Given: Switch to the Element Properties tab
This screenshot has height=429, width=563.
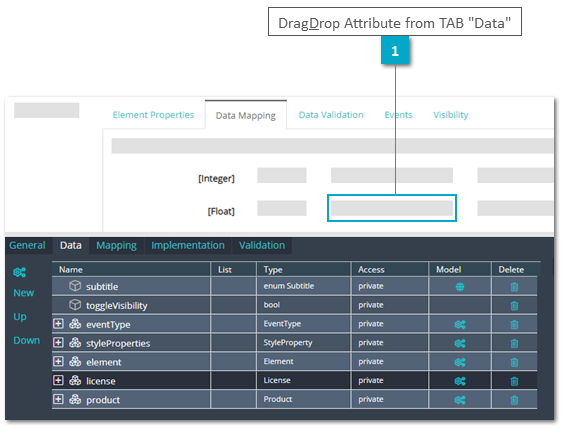Looking at the screenshot, I should click(x=153, y=115).
